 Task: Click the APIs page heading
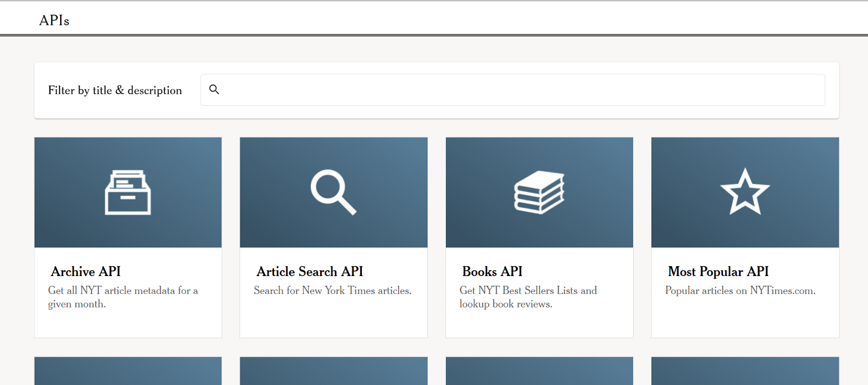tap(54, 20)
